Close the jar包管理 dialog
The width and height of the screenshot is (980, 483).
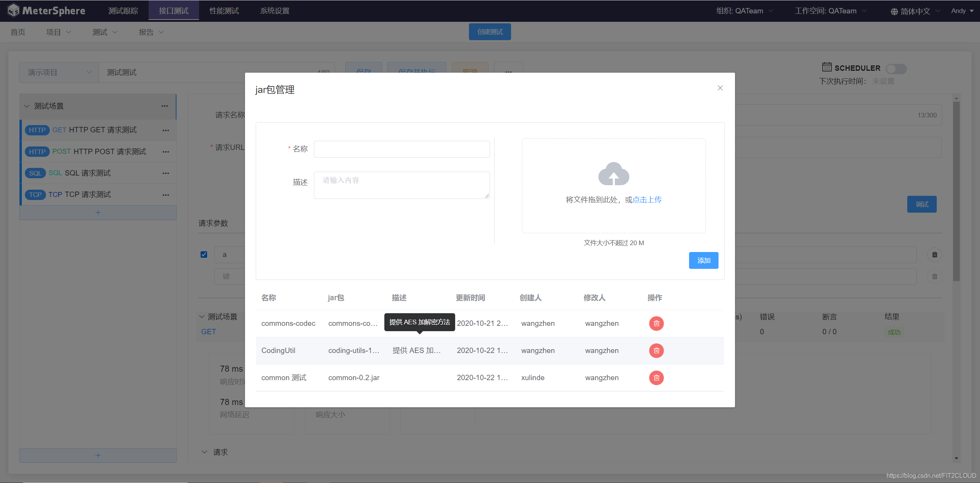point(720,88)
